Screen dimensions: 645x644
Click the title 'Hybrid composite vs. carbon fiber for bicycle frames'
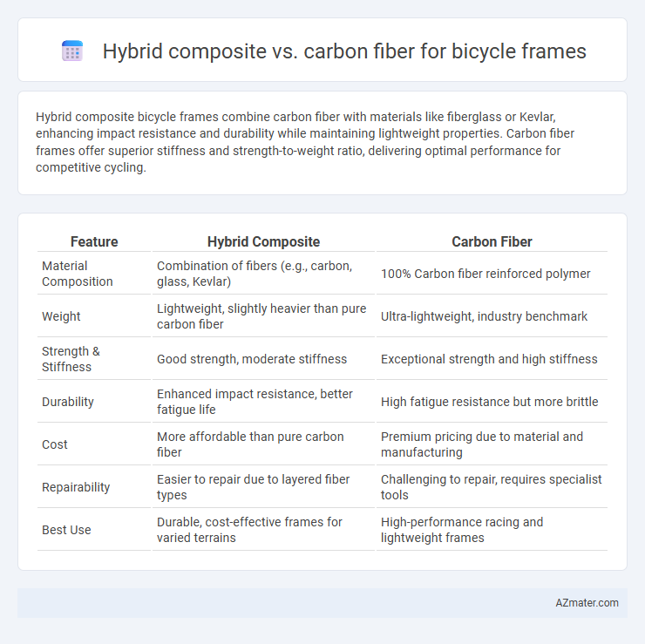point(344,51)
